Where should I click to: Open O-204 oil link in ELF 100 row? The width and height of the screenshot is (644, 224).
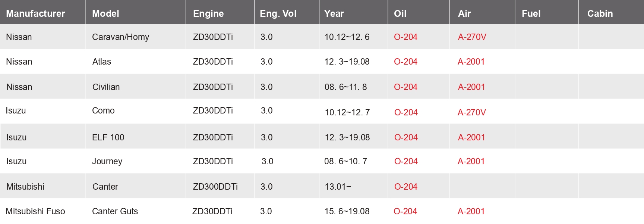coord(406,137)
